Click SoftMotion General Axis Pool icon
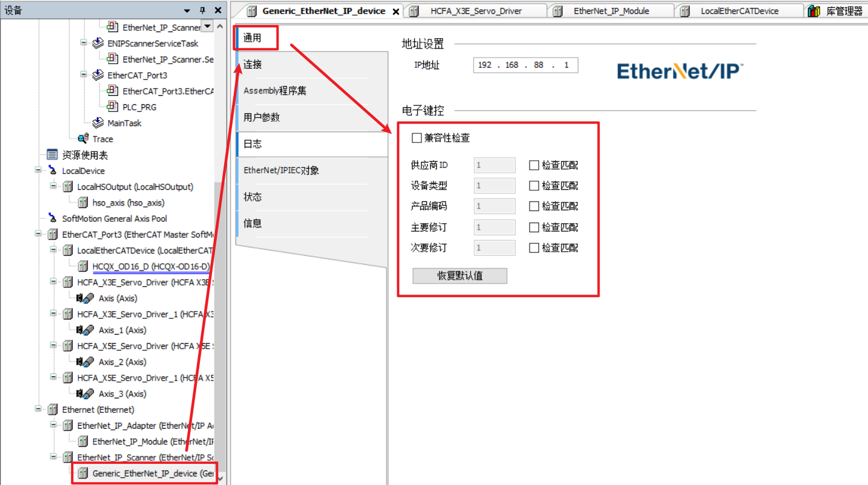868x485 pixels. tap(53, 219)
